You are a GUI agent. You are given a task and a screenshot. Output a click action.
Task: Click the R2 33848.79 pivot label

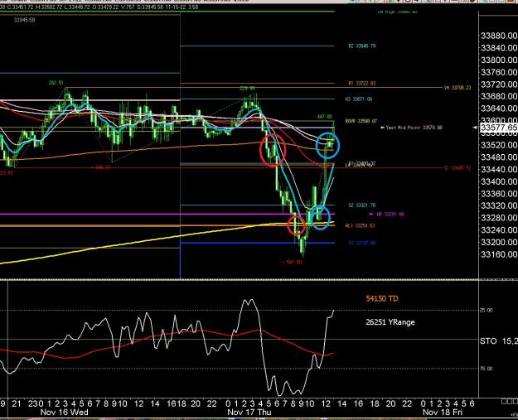point(361,46)
